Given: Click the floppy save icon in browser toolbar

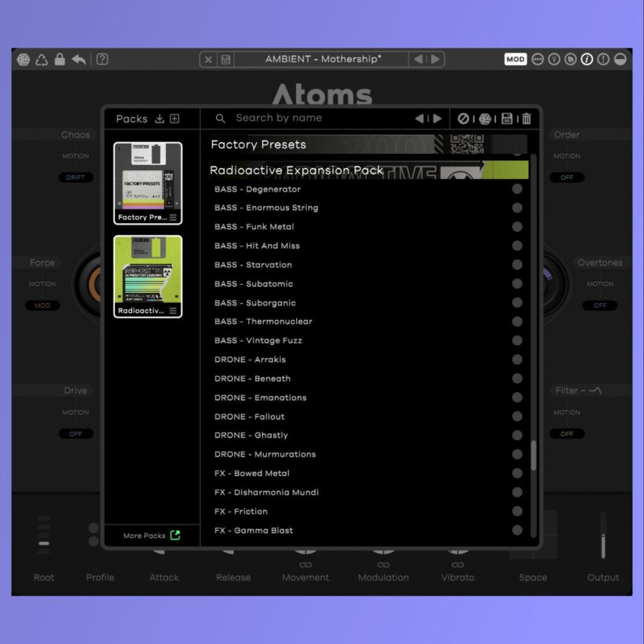Looking at the screenshot, I should (x=507, y=119).
